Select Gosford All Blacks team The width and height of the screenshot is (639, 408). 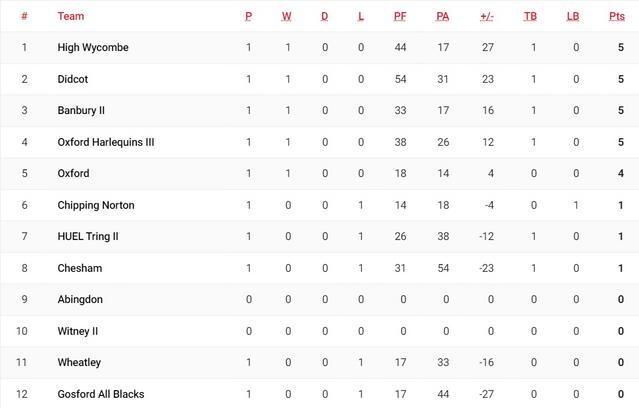tap(101, 394)
